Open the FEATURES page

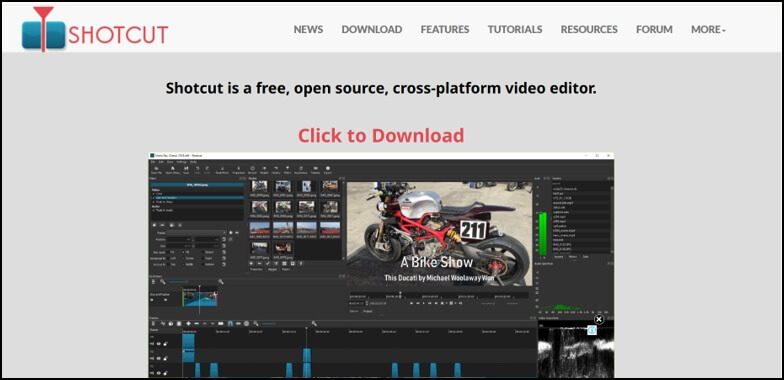pos(445,30)
